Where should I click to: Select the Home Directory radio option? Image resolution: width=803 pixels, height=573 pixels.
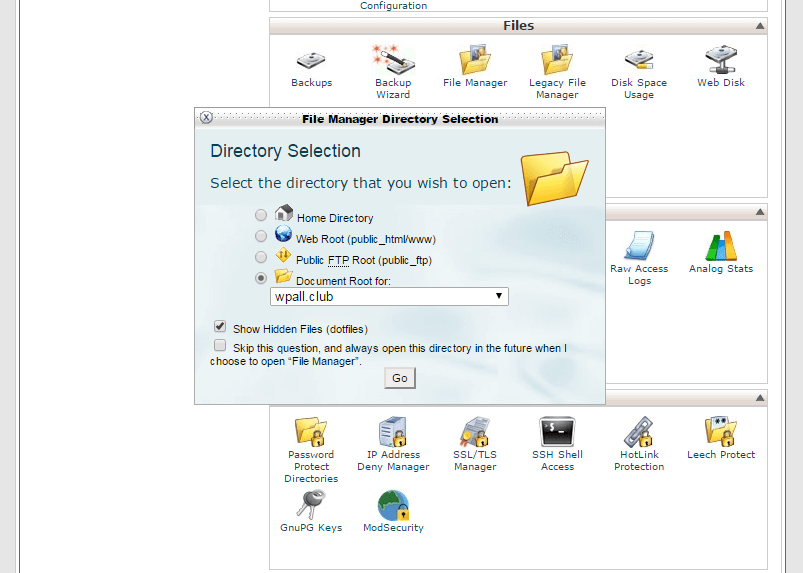pos(261,215)
